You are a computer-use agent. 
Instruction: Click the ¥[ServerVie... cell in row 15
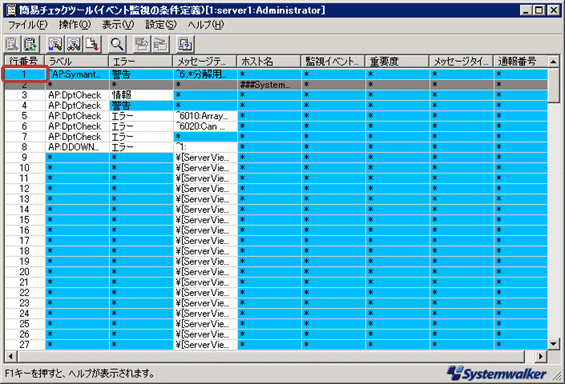tap(205, 220)
